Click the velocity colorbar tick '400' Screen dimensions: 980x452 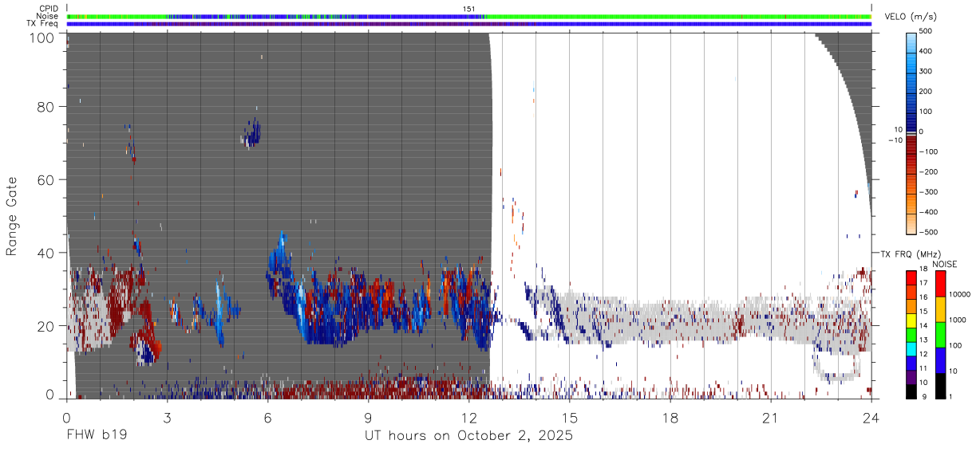(x=926, y=51)
